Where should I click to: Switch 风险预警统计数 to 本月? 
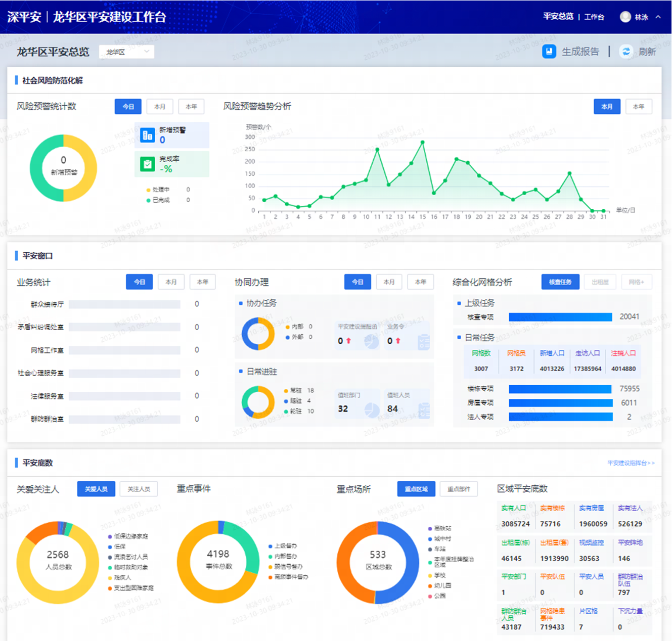(x=160, y=107)
